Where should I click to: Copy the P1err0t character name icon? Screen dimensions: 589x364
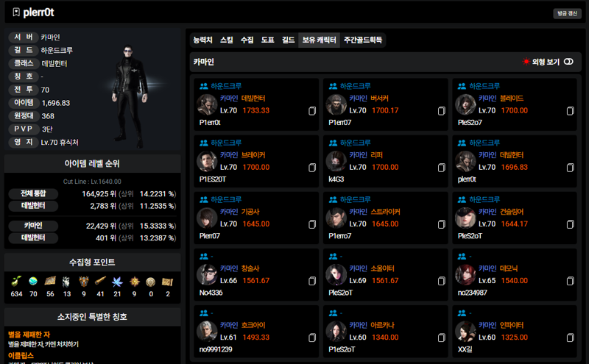pos(311,111)
